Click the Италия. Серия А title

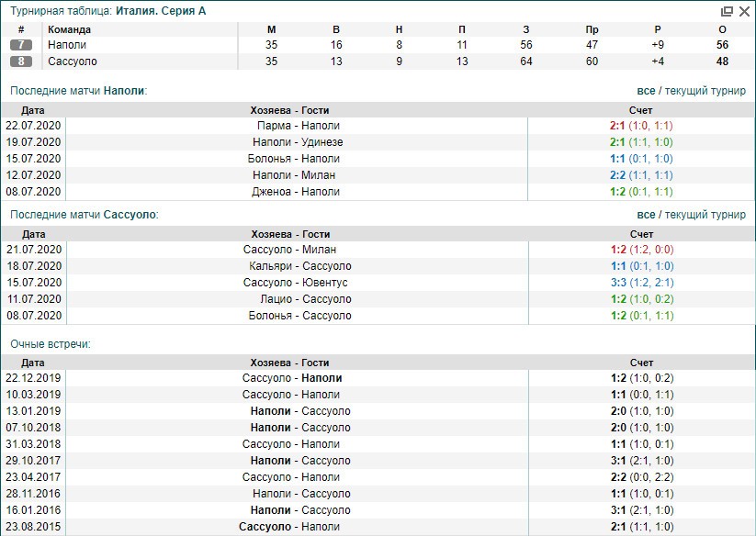click(x=161, y=12)
